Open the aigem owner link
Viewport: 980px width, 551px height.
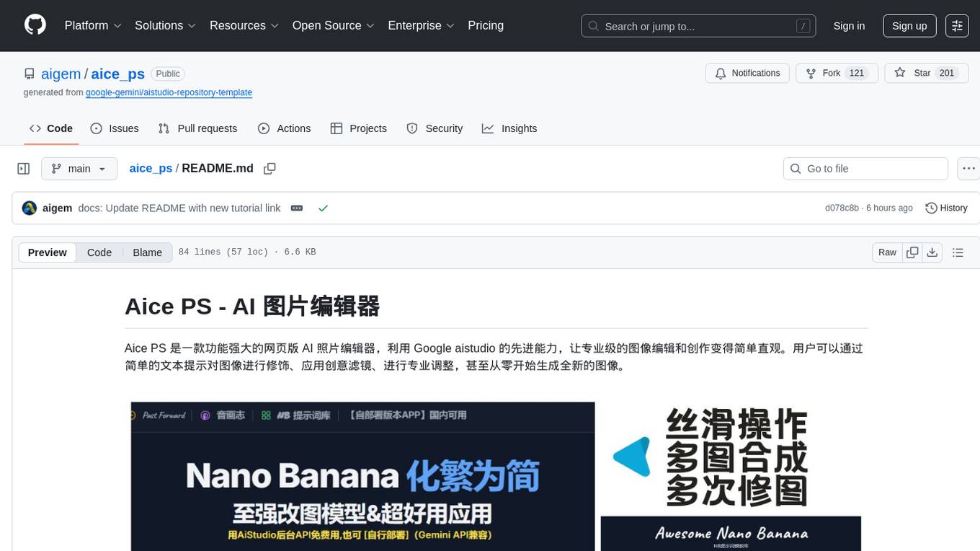[x=60, y=74]
